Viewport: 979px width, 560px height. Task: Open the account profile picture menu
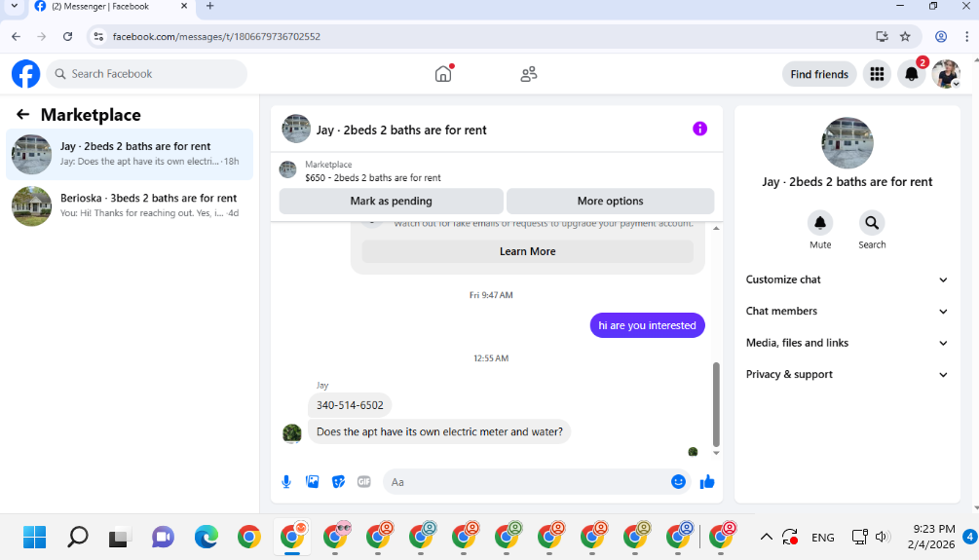click(946, 74)
